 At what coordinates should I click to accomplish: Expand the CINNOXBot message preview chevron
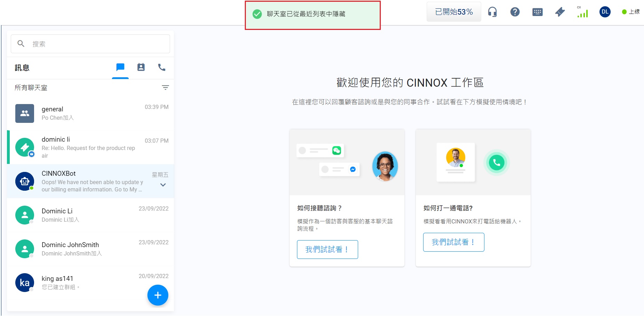coord(163,185)
